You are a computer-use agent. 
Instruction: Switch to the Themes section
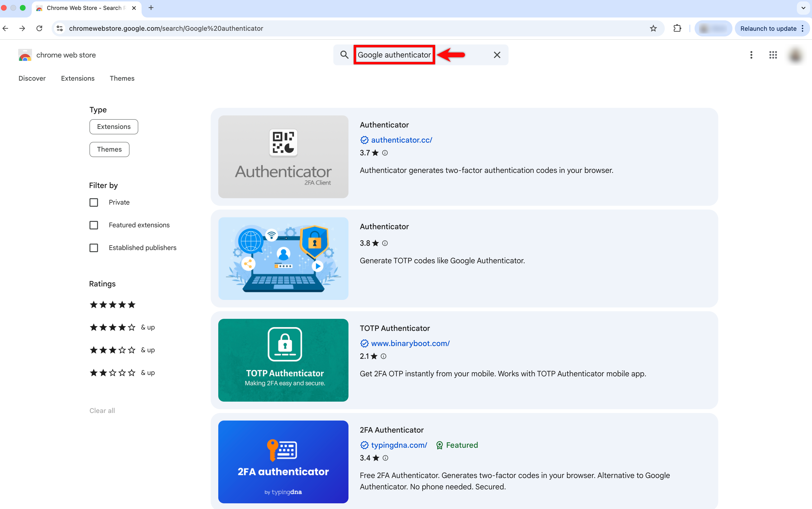click(x=122, y=78)
